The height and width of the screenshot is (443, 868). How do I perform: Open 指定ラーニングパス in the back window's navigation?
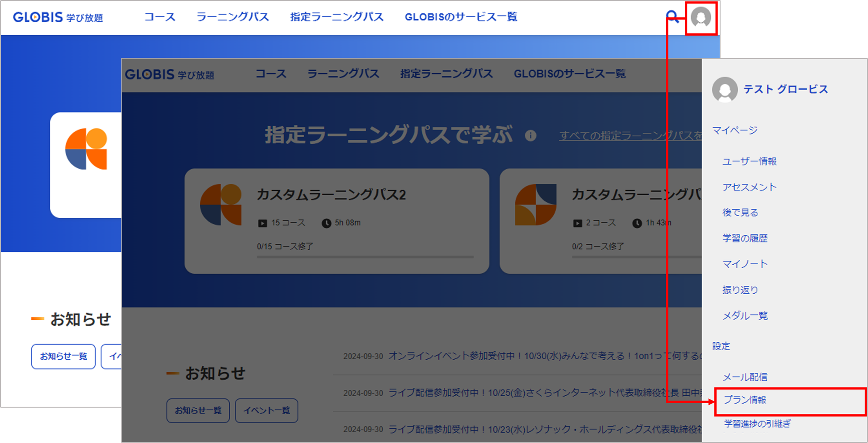point(337,17)
